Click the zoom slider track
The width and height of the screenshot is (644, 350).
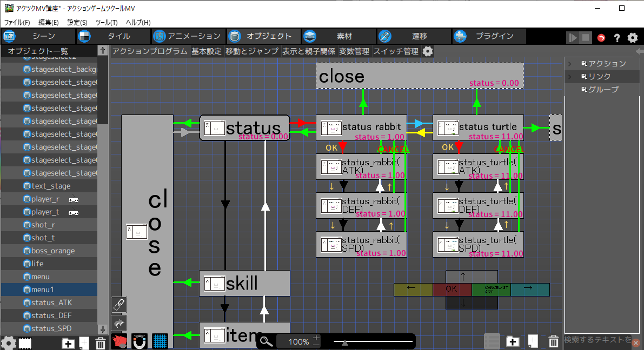click(373, 341)
